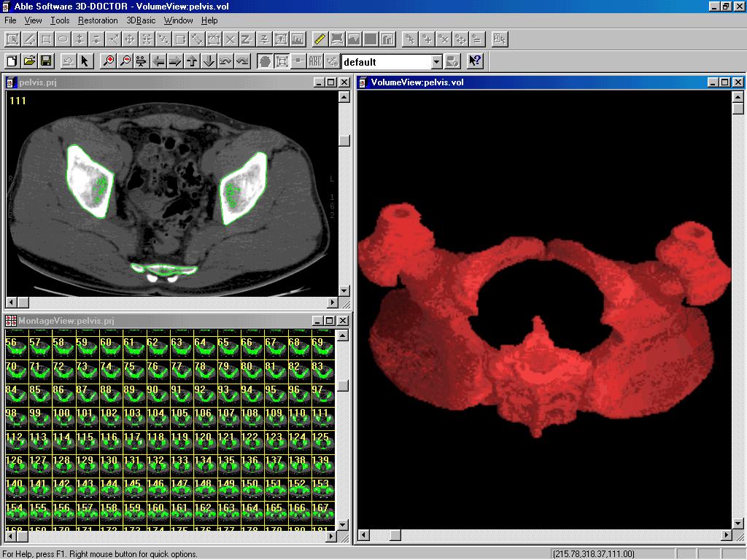
Task: Maximize the MontageView window
Action: pyautogui.click(x=329, y=321)
